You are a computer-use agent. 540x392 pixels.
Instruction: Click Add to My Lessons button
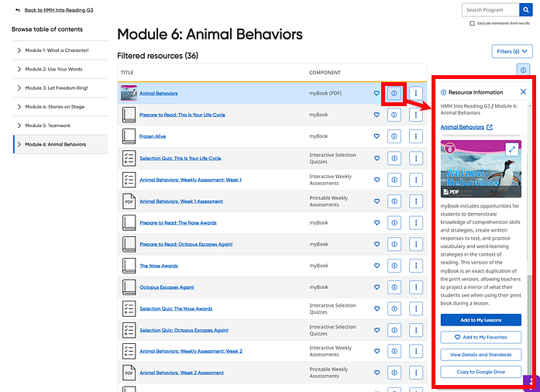click(481, 320)
